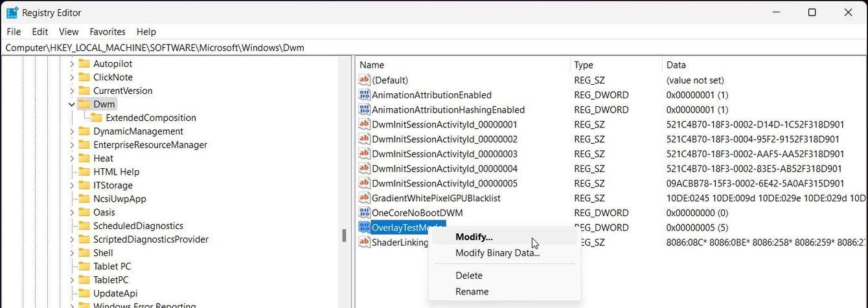Open the Help menu
Screen dimensions: 868x308
146,32
